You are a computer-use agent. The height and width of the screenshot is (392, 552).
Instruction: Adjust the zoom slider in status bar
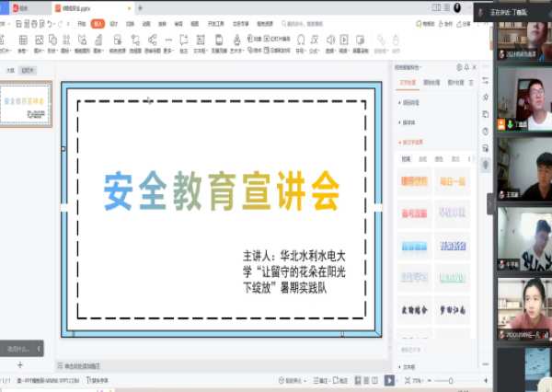[x=450, y=380]
